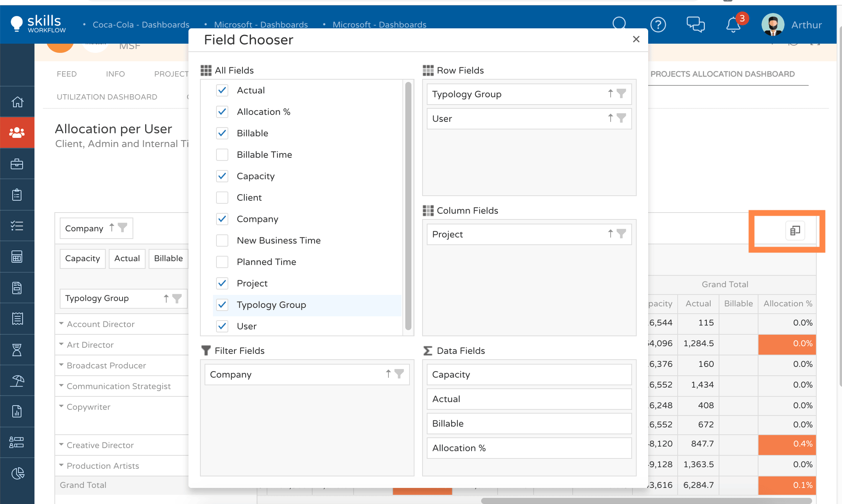Click the Capacity data field item
The image size is (842, 504).
(529, 375)
